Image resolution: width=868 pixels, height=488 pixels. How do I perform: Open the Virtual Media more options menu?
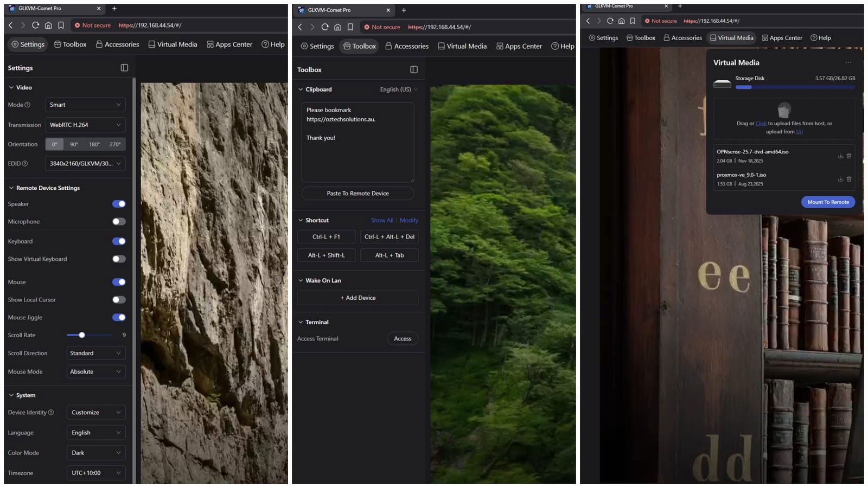click(848, 62)
